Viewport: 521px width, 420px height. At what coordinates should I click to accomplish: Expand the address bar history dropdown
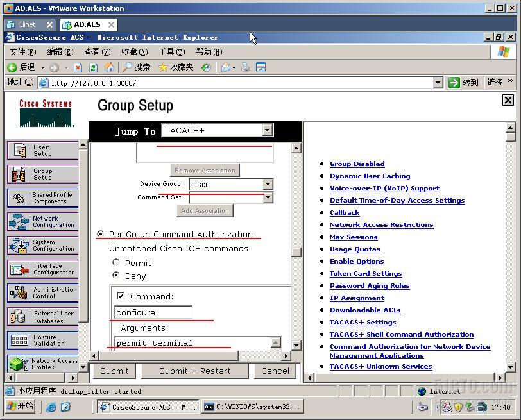[x=438, y=82]
